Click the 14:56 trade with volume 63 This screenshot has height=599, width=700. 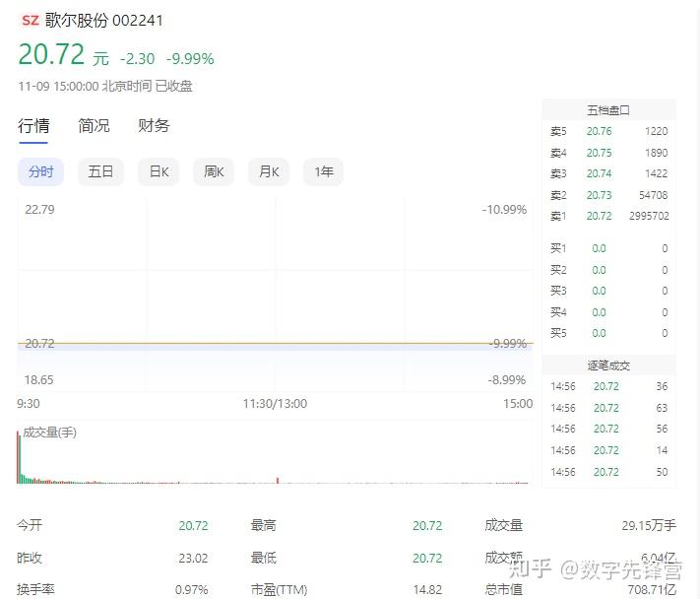tap(608, 408)
